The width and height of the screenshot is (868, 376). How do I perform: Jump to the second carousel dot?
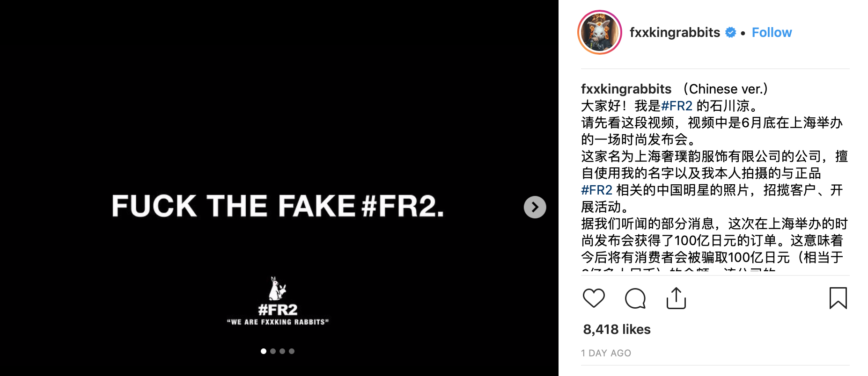(273, 351)
